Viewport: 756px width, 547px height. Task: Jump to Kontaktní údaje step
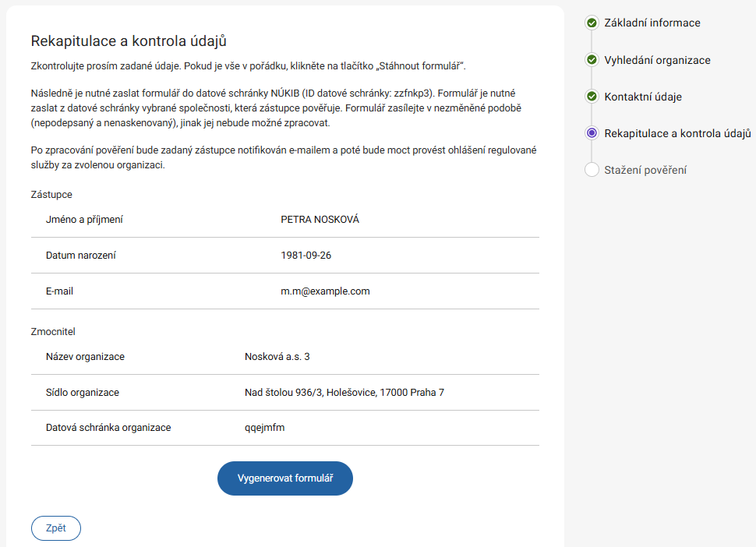[643, 97]
